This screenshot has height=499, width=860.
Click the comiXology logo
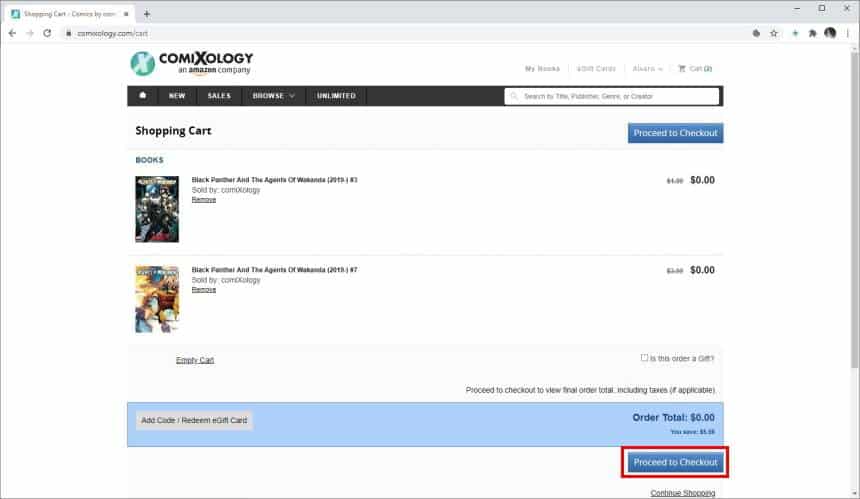click(191, 64)
